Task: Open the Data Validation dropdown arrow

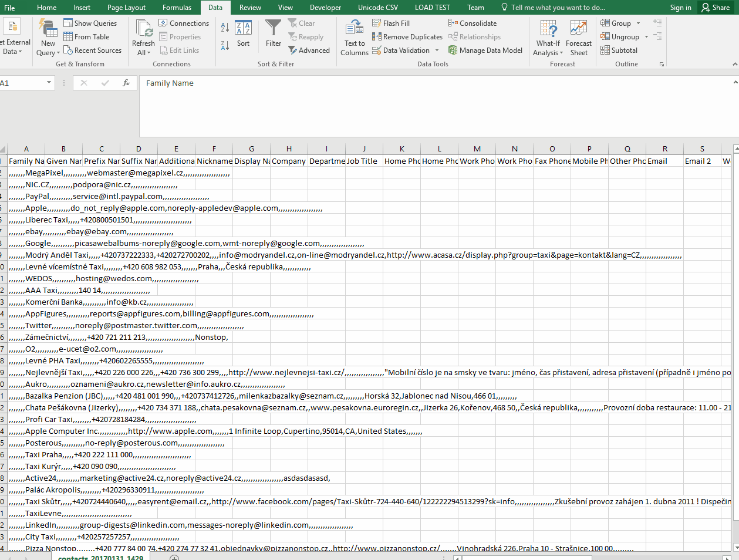Action: (x=437, y=50)
